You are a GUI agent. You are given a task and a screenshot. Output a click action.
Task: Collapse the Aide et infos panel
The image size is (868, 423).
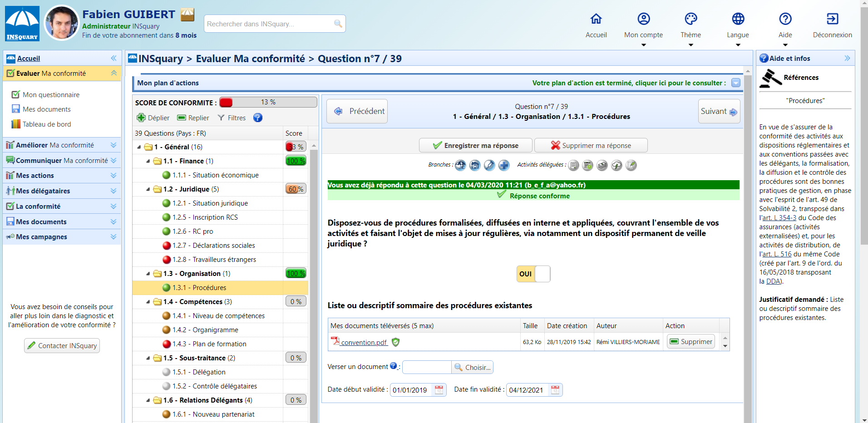847,58
